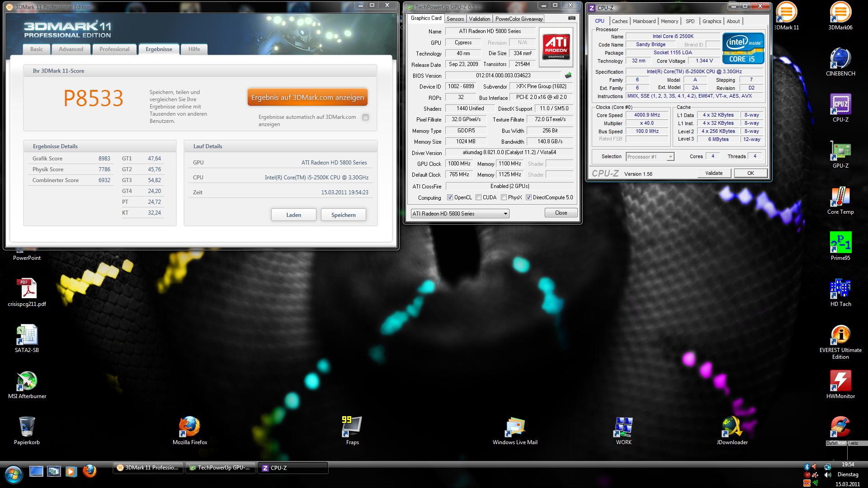
Task: Click the GPU-Z screenshot camera icon
Action: coord(571,18)
